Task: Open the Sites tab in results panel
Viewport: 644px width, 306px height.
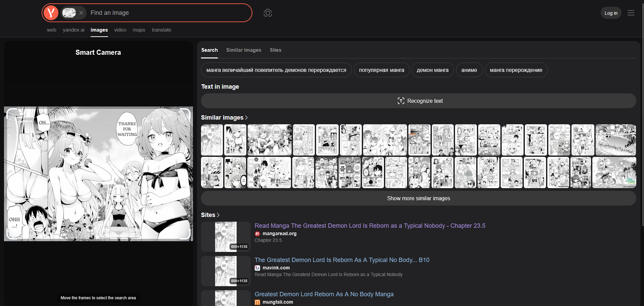Action: (276, 50)
